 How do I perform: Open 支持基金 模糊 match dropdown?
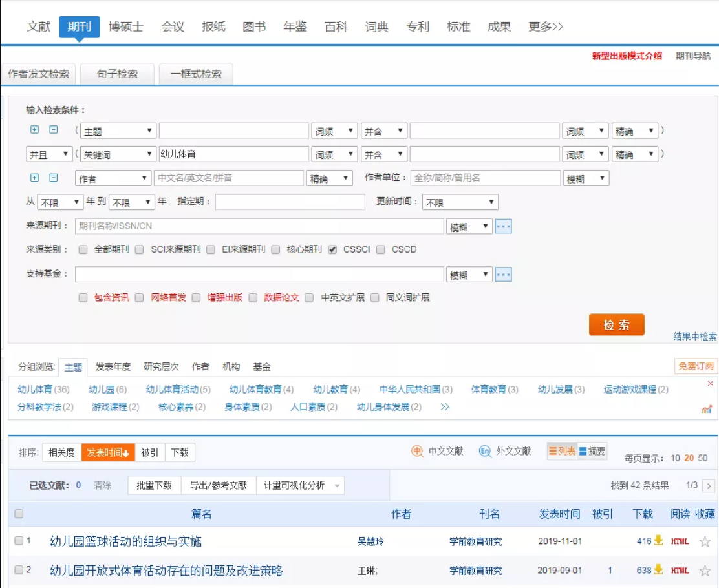tap(469, 275)
